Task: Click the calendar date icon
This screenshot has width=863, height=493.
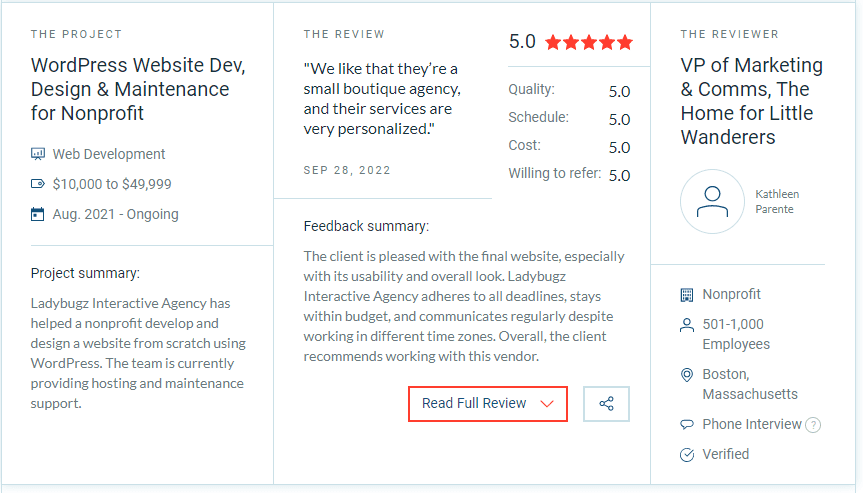Action: point(38,214)
